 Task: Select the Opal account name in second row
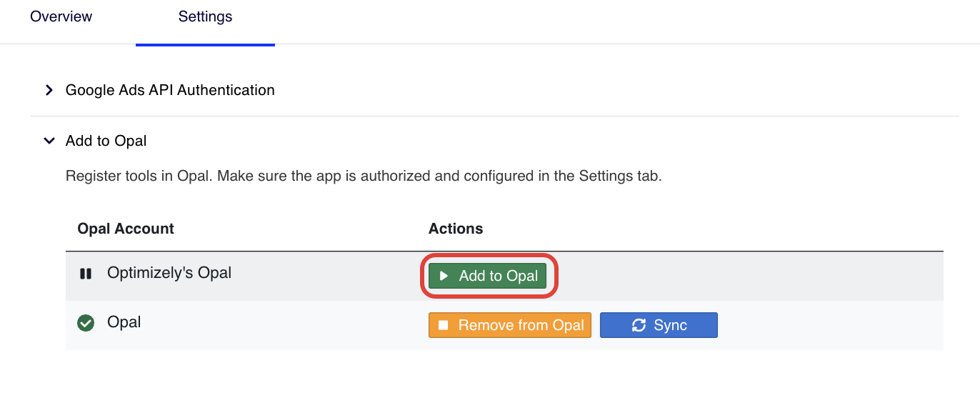124,322
